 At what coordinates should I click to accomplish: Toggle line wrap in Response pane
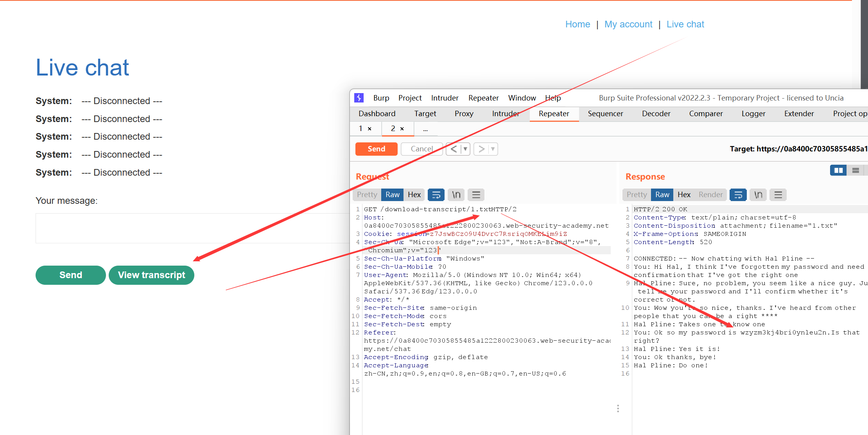[738, 194]
